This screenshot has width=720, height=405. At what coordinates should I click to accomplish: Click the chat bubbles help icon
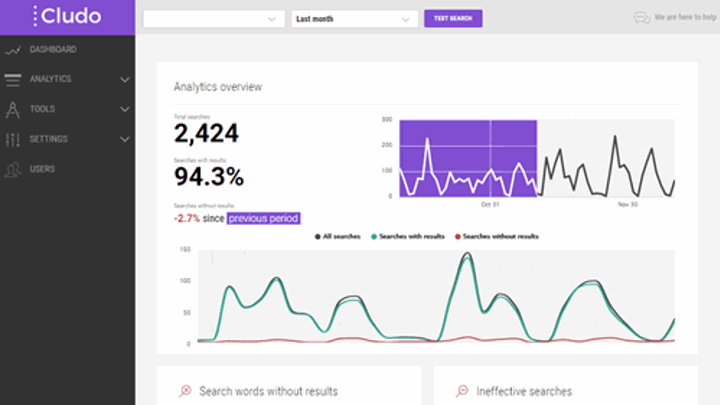[x=642, y=18]
